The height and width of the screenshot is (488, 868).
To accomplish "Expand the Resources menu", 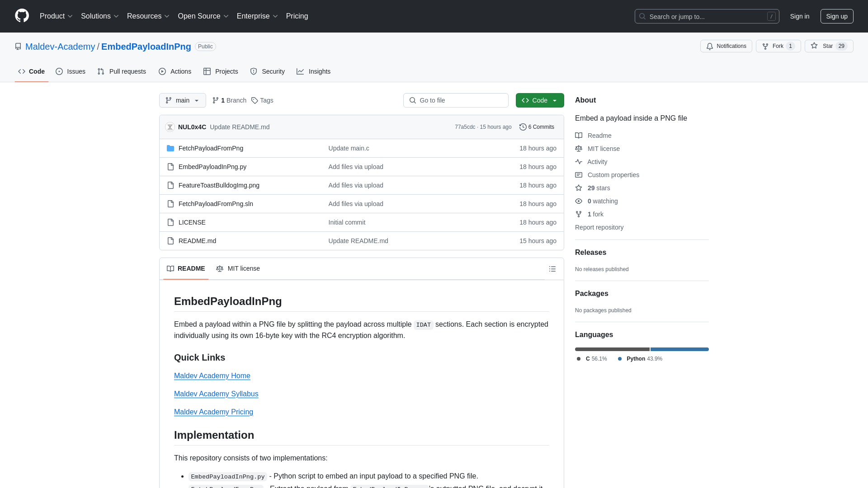I will coord(148,16).
